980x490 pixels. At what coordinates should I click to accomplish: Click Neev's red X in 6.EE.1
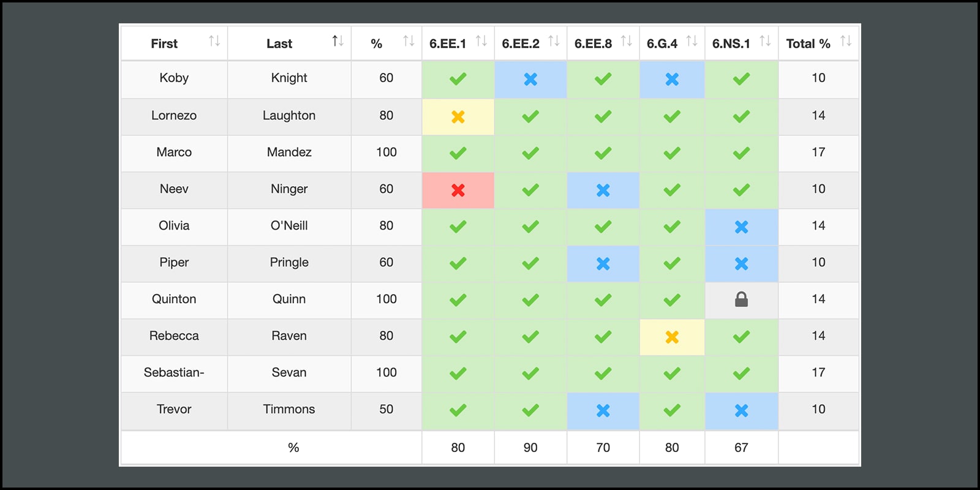pyautogui.click(x=458, y=190)
